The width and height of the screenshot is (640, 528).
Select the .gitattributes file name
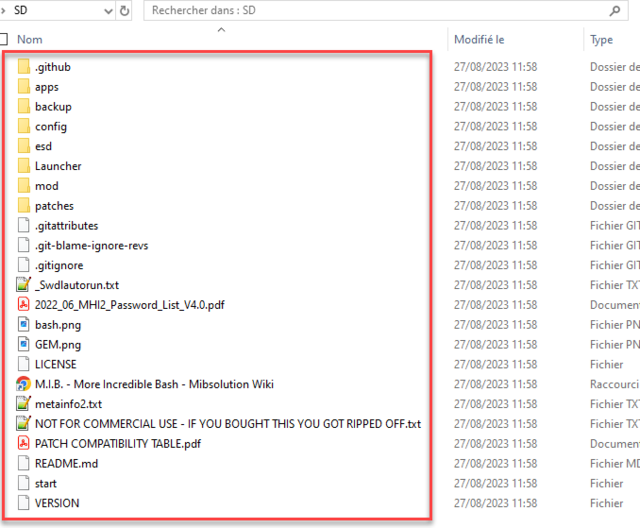67,226
